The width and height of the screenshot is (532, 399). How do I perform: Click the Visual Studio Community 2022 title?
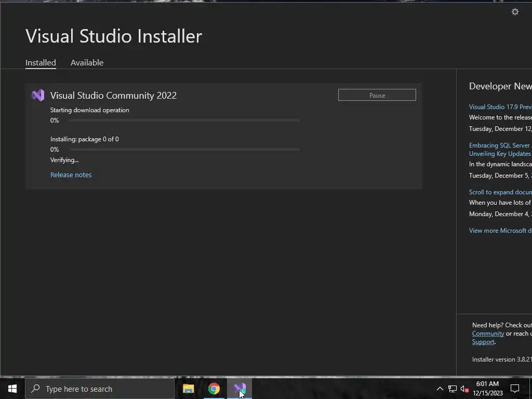tap(113, 96)
